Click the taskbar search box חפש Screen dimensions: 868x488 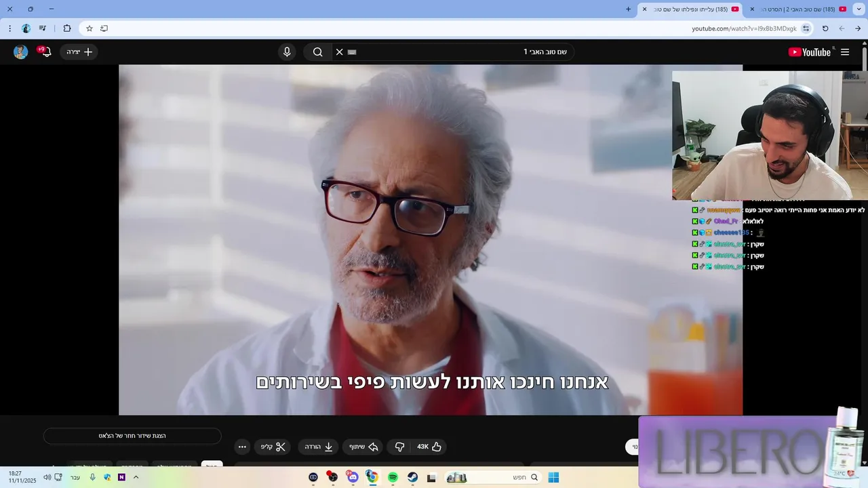point(494,477)
